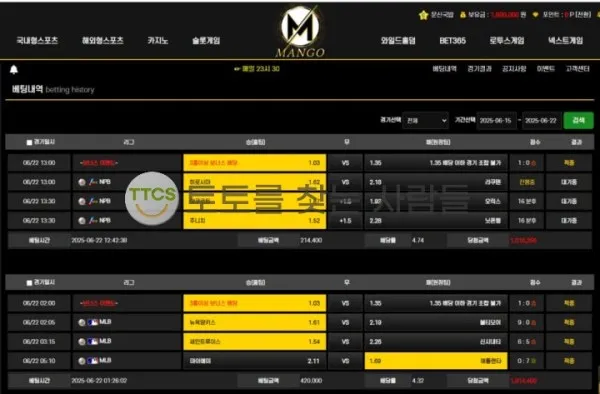Go to 베팅내역 in the sub navigation

[x=444, y=69]
